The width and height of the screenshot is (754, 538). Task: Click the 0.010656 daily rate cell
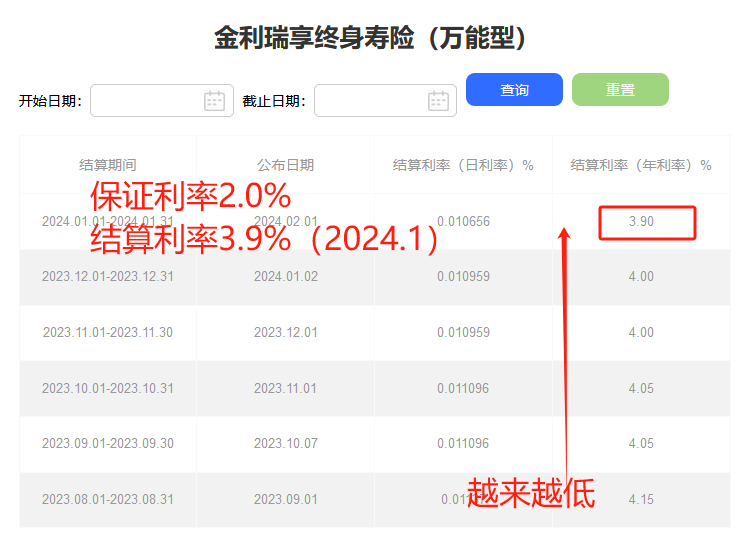[x=463, y=221]
